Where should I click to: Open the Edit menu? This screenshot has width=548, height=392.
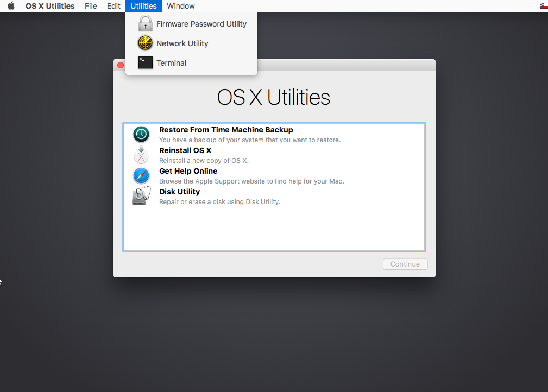pos(114,6)
